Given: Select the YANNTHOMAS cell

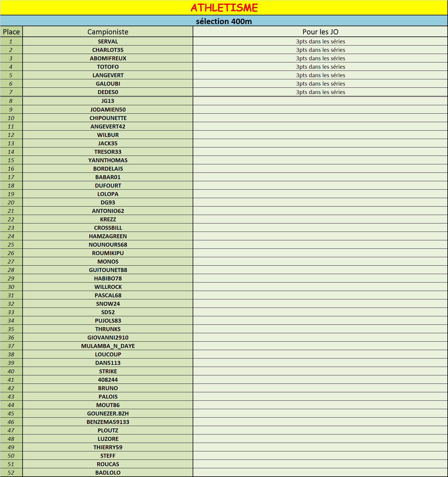Looking at the screenshot, I should click(108, 160).
